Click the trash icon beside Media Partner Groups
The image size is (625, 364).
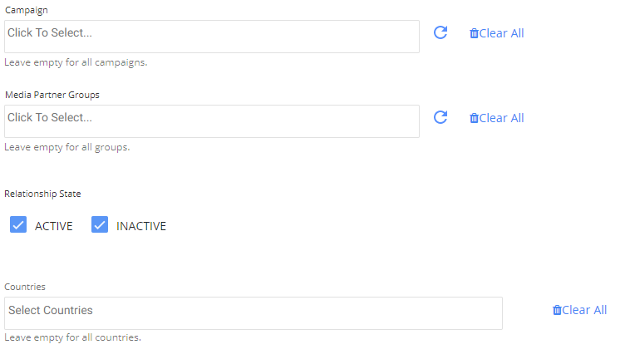pos(474,118)
